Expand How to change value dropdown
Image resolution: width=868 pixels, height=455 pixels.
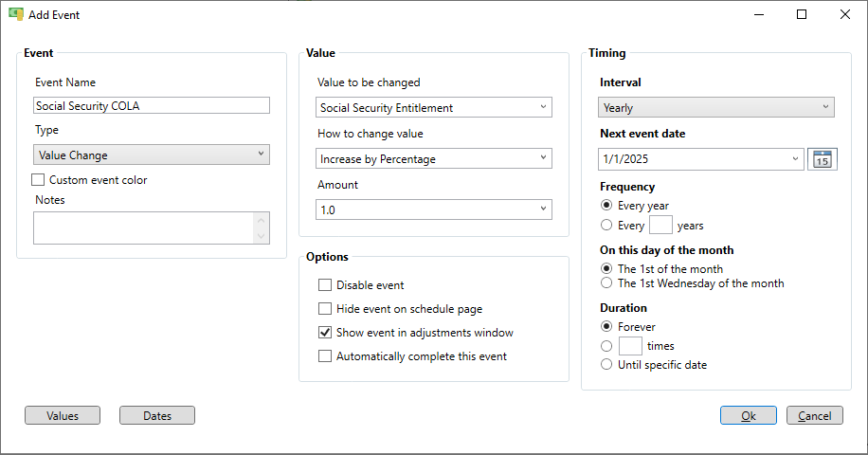(x=434, y=159)
